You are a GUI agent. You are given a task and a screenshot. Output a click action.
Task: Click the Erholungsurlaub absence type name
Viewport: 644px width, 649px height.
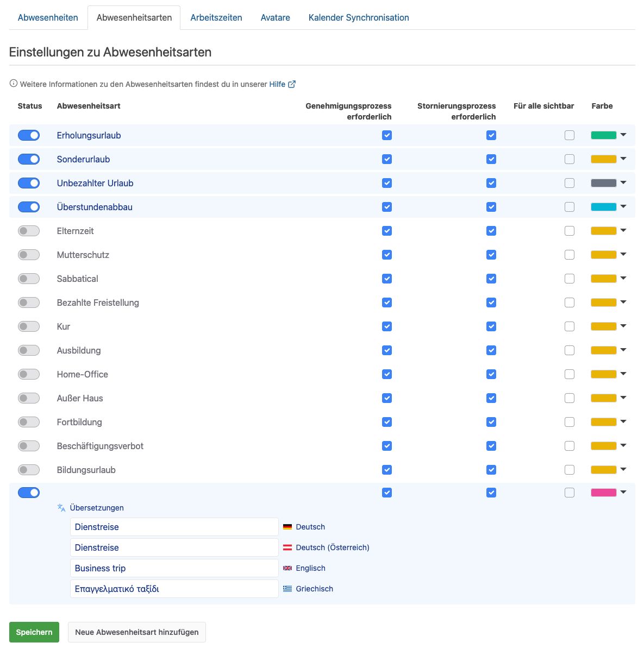tap(89, 135)
